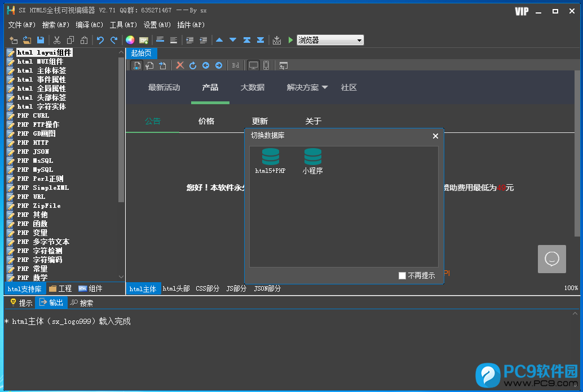583x392 pixels.
Task: Select PHP MySQL in the library list
Action: coord(35,170)
